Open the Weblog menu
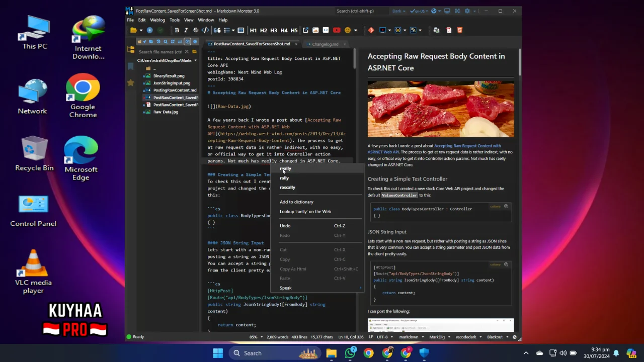 pyautogui.click(x=157, y=20)
